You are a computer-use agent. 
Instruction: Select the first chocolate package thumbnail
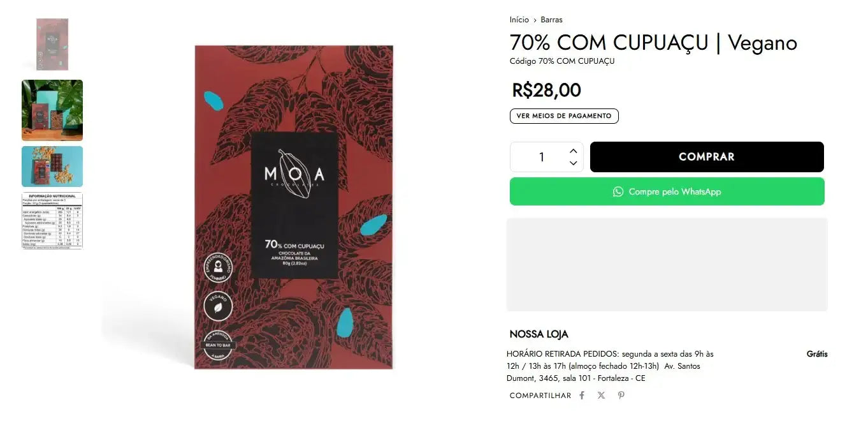(52, 43)
